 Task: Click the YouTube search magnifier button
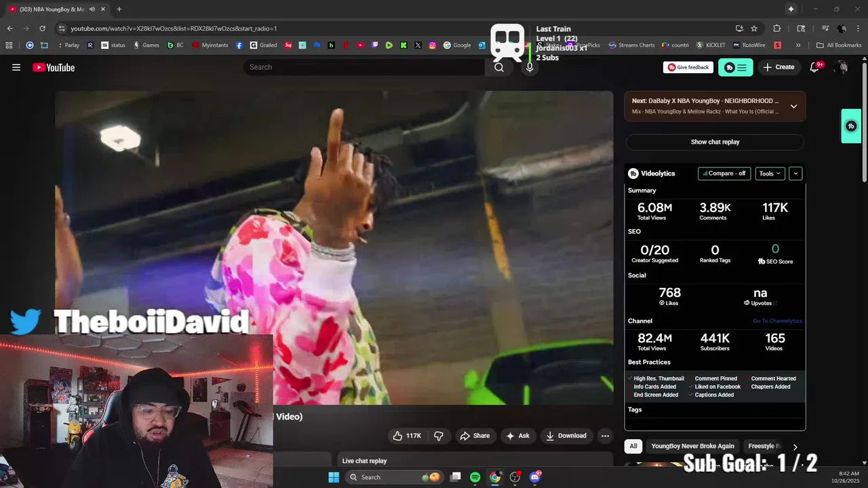[x=499, y=67]
